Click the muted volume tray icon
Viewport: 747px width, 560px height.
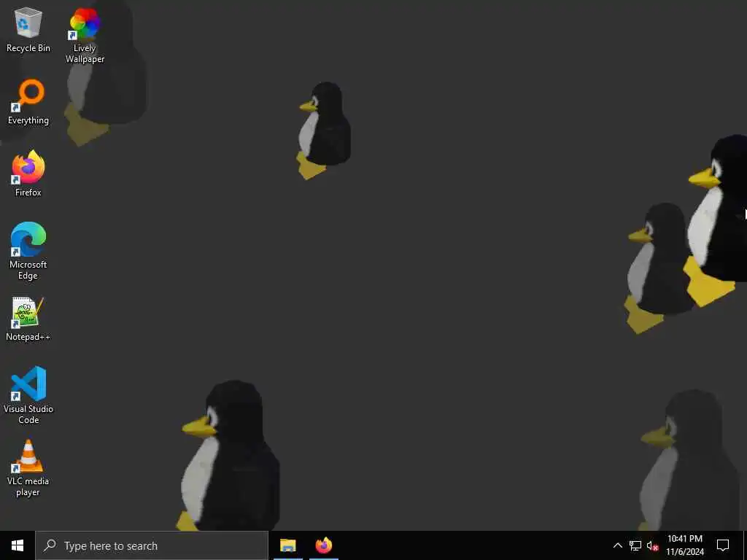point(652,545)
